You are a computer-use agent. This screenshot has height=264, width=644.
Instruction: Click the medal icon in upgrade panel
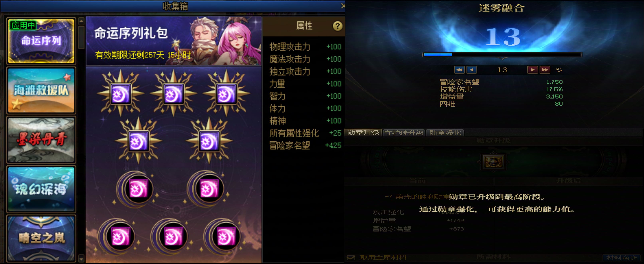[493, 162]
